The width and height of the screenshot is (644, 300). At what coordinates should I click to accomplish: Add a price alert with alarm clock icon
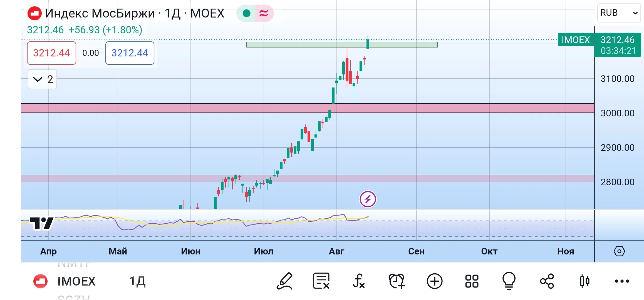[397, 281]
